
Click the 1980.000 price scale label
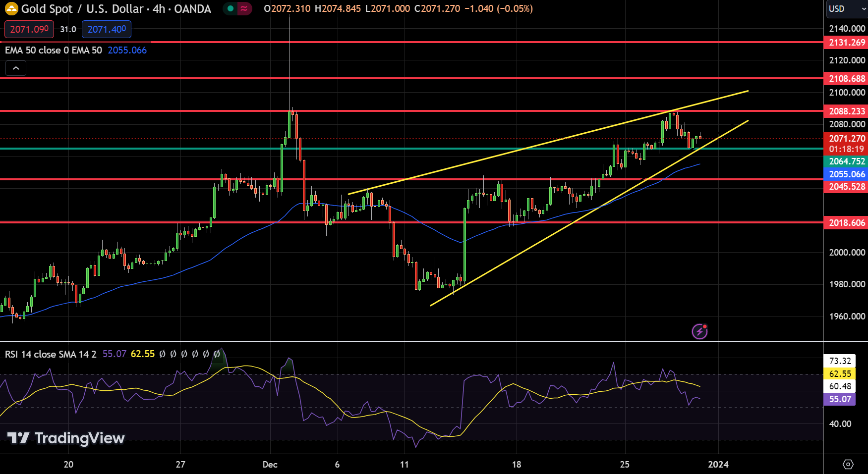coord(847,284)
